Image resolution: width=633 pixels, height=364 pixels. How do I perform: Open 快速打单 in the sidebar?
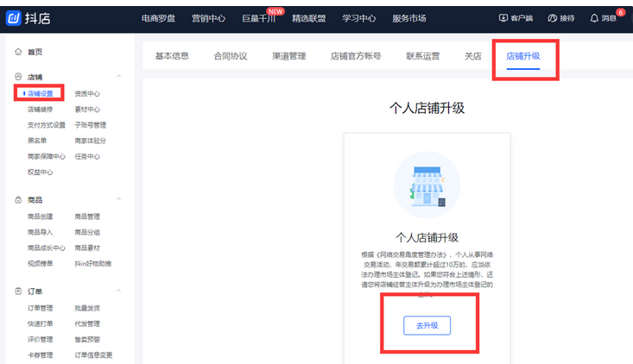(40, 323)
